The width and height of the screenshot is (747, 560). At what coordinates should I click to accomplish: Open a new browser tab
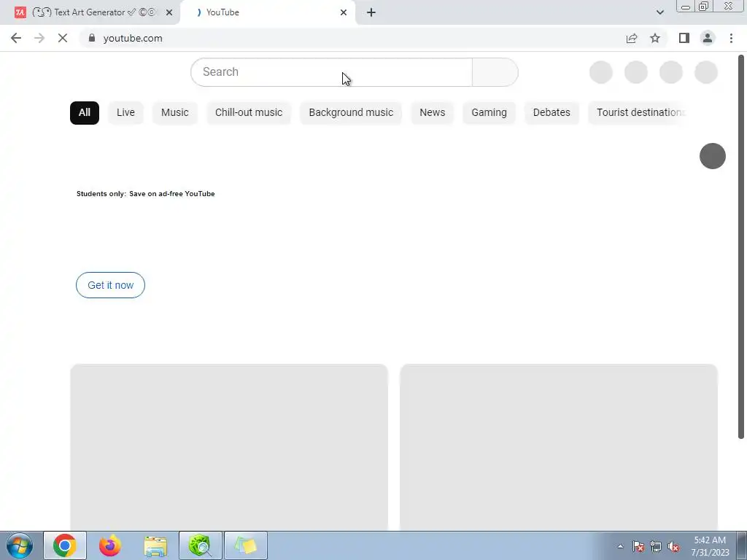pyautogui.click(x=371, y=12)
